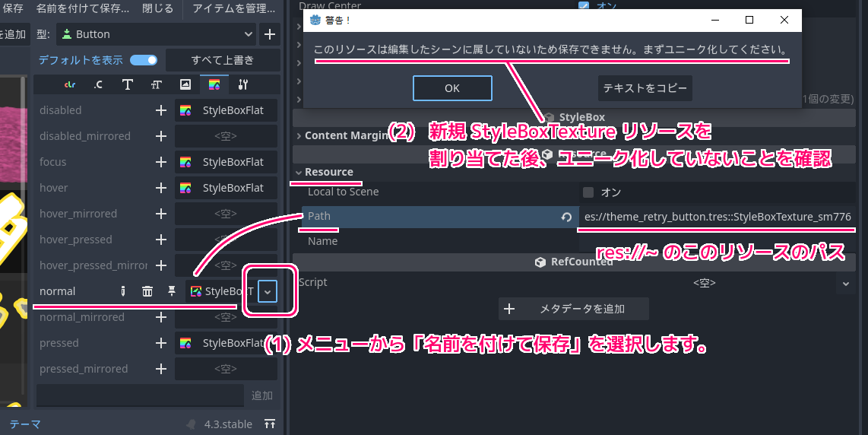Click 名前を付けて保存... button
The width and height of the screenshot is (868, 435).
(x=83, y=8)
